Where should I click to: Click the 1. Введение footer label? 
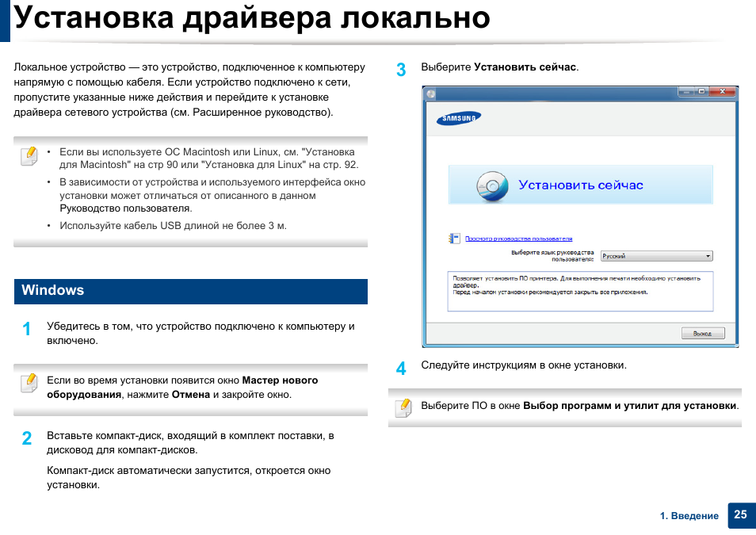[689, 516]
